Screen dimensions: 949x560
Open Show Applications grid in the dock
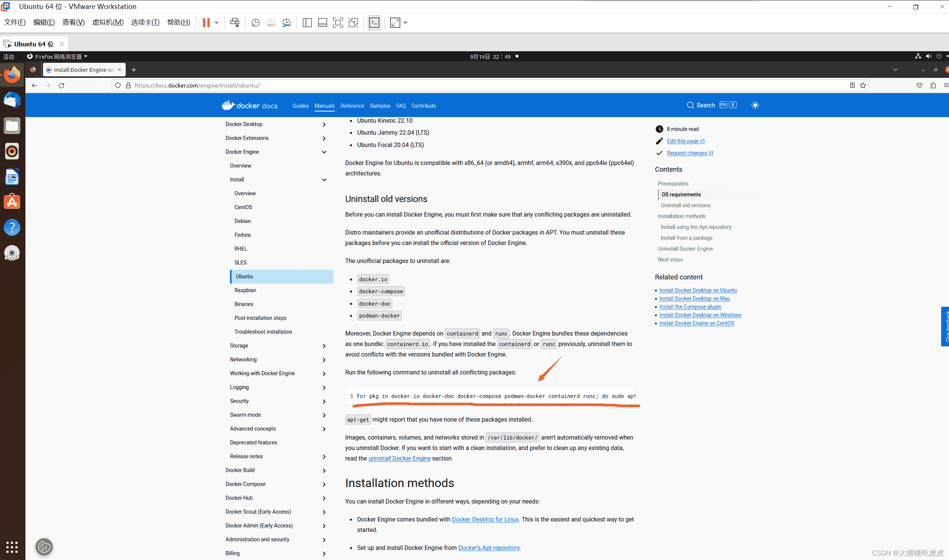pos(12,547)
